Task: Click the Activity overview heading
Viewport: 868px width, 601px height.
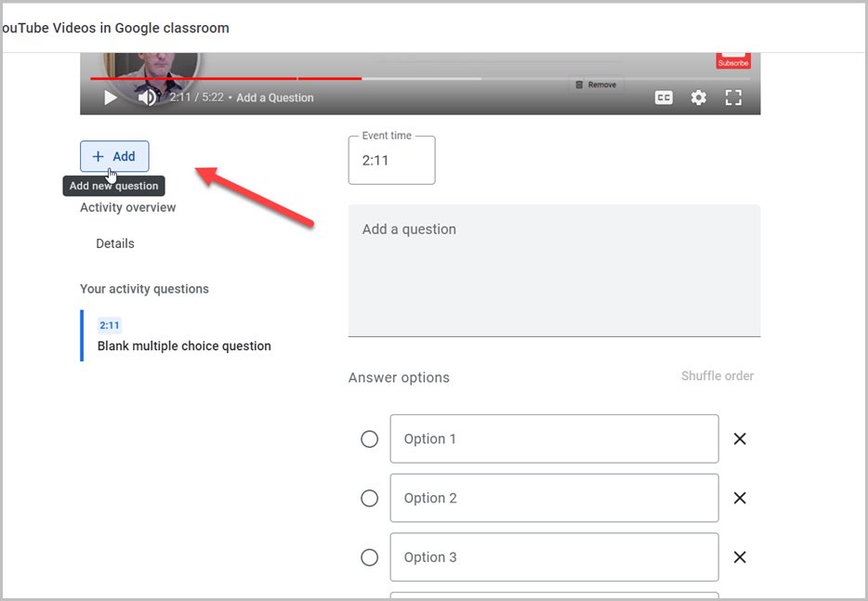Action: (x=128, y=207)
